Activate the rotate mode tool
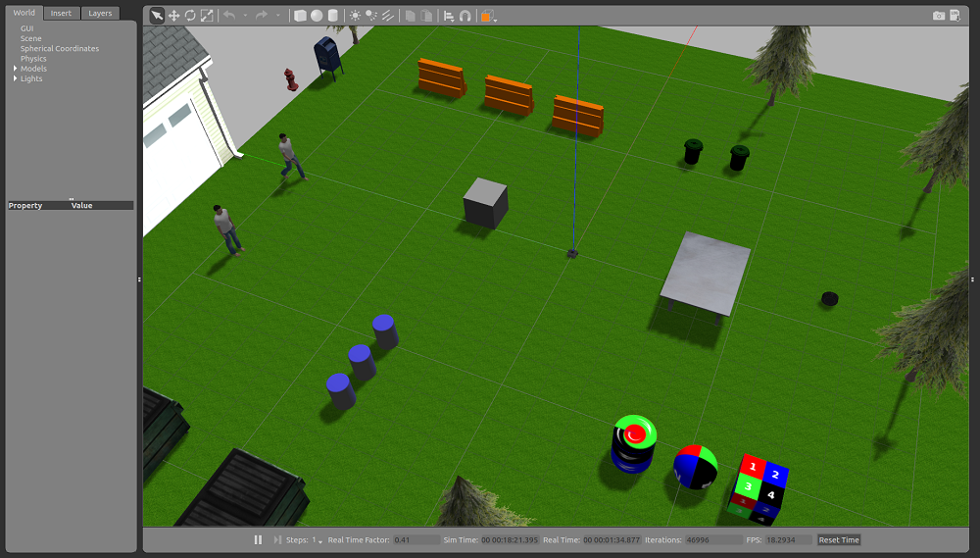Viewport: 980px width, 558px height. (x=189, y=16)
